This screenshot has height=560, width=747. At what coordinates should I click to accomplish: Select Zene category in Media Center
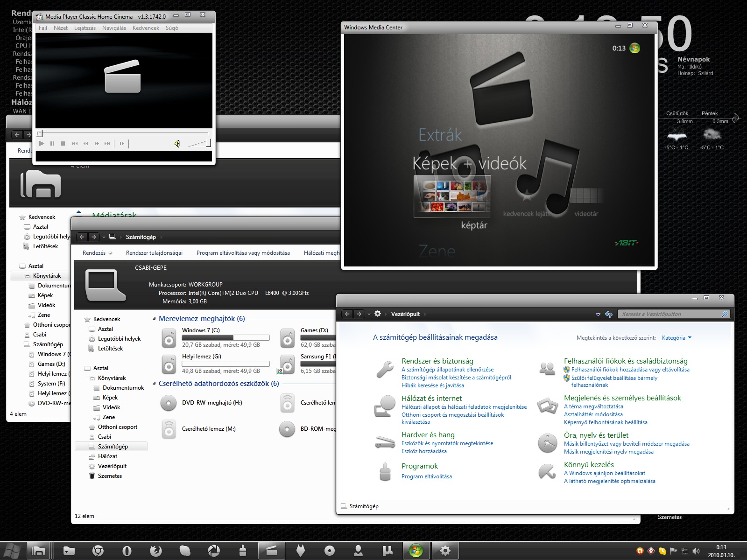pos(437,252)
